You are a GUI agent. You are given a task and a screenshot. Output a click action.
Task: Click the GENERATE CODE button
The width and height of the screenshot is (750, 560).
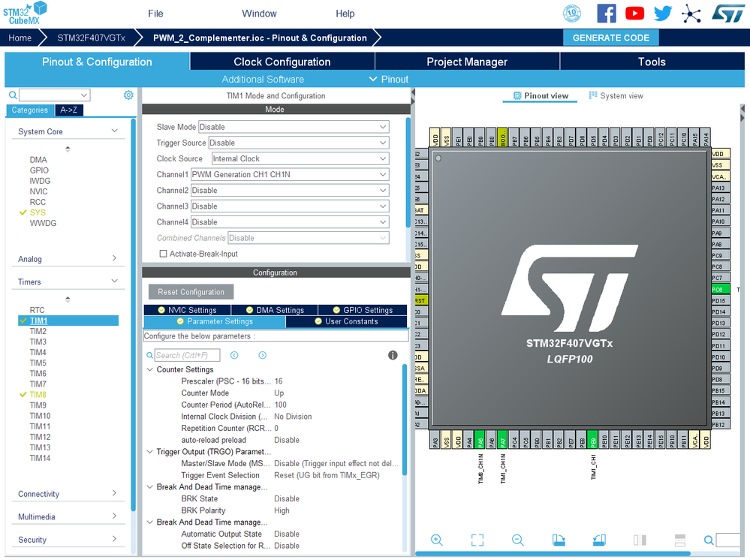point(611,38)
